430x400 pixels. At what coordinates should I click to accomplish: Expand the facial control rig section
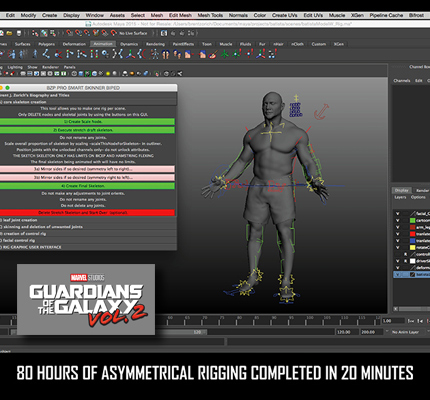[88, 240]
